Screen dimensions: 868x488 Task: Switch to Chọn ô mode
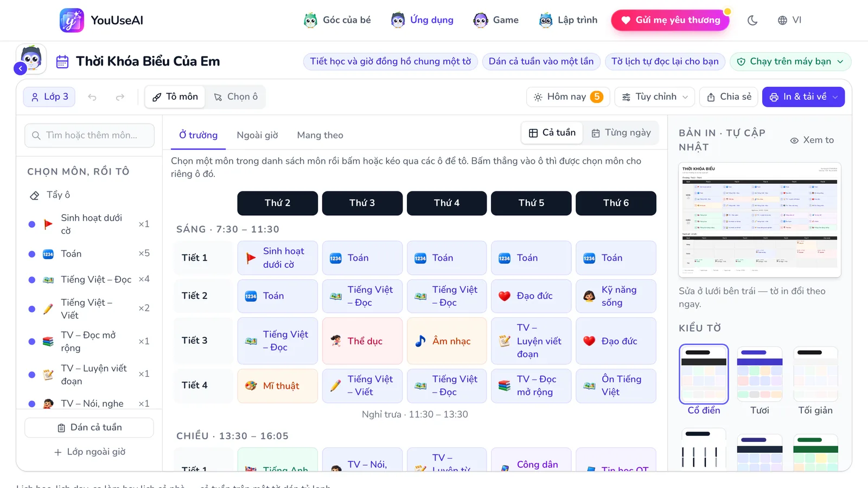[x=235, y=97]
